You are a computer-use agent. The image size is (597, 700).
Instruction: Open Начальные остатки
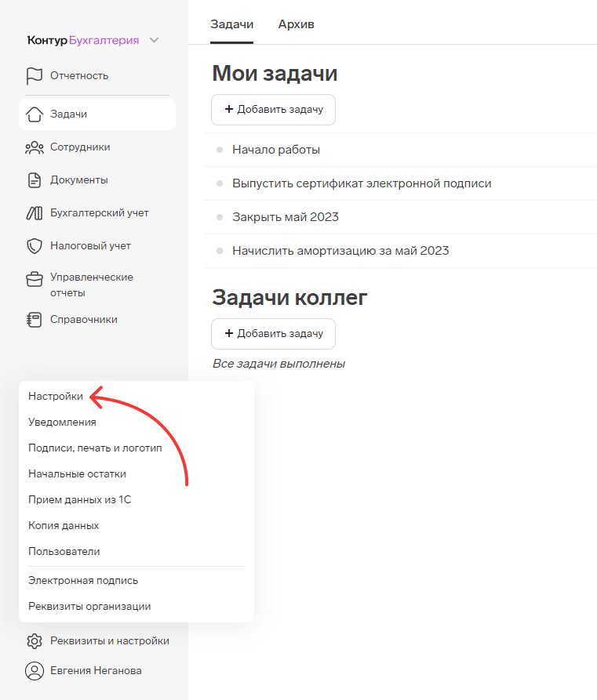pyautogui.click(x=78, y=474)
